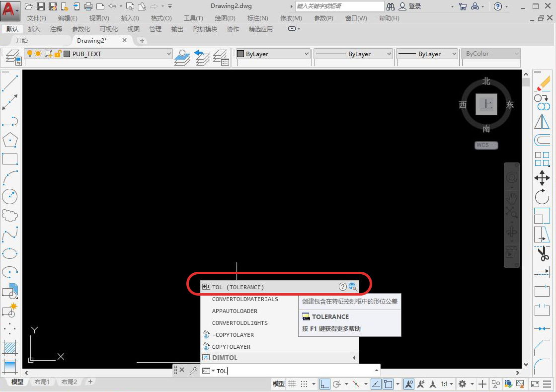Activate the Rotate tool
Screen dimensions: 556x392
pyautogui.click(x=542, y=197)
